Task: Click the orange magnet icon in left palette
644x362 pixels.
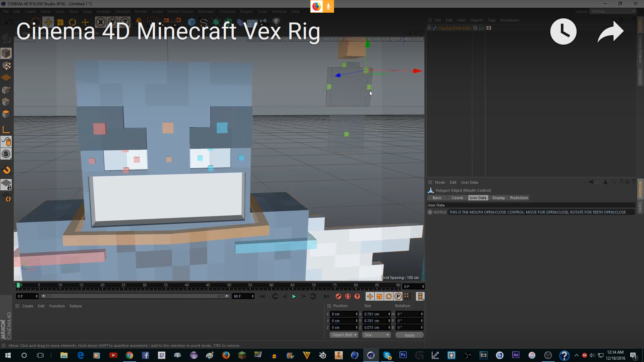Action: (x=6, y=170)
